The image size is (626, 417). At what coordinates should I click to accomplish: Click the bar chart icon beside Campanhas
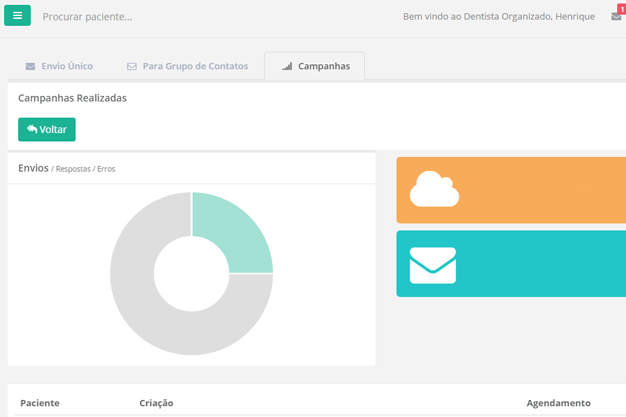pos(287,67)
